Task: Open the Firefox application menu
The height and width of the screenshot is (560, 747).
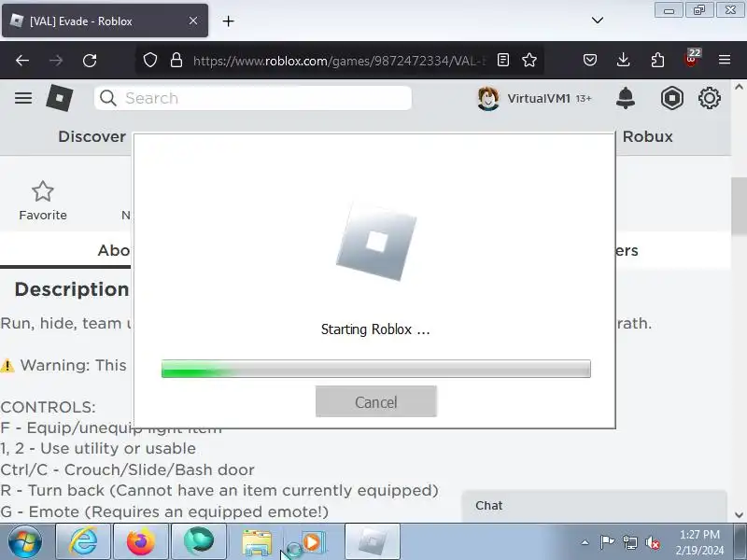Action: [x=725, y=60]
